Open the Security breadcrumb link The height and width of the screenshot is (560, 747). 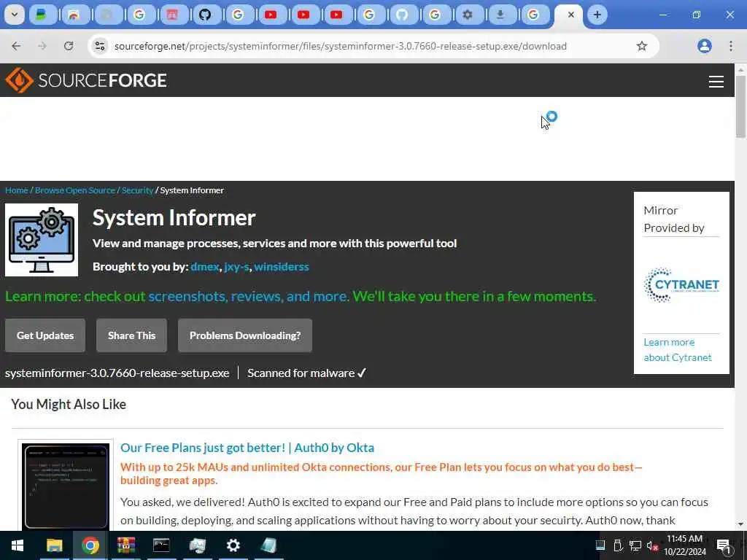[137, 190]
